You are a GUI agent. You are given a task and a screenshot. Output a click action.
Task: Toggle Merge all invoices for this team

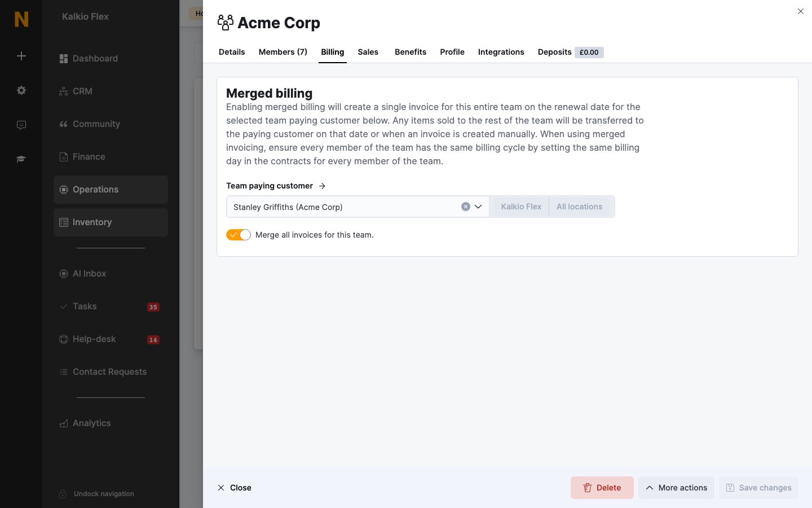click(x=239, y=235)
